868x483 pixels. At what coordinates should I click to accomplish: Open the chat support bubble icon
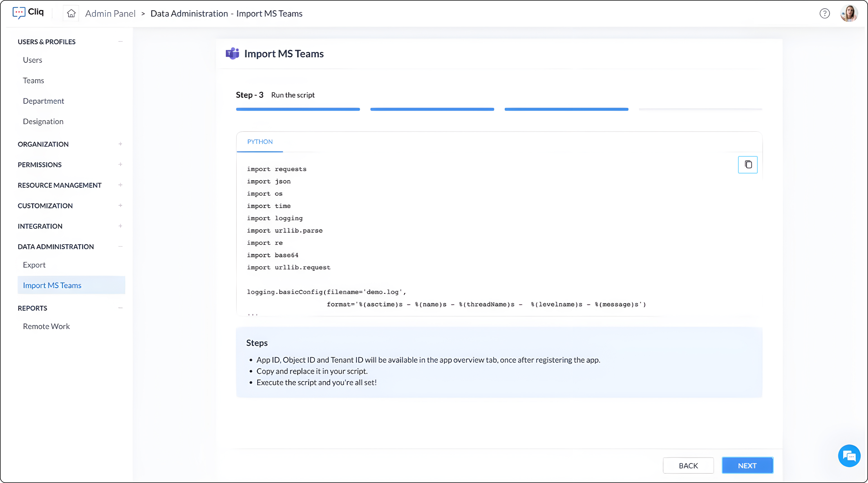pyautogui.click(x=849, y=456)
